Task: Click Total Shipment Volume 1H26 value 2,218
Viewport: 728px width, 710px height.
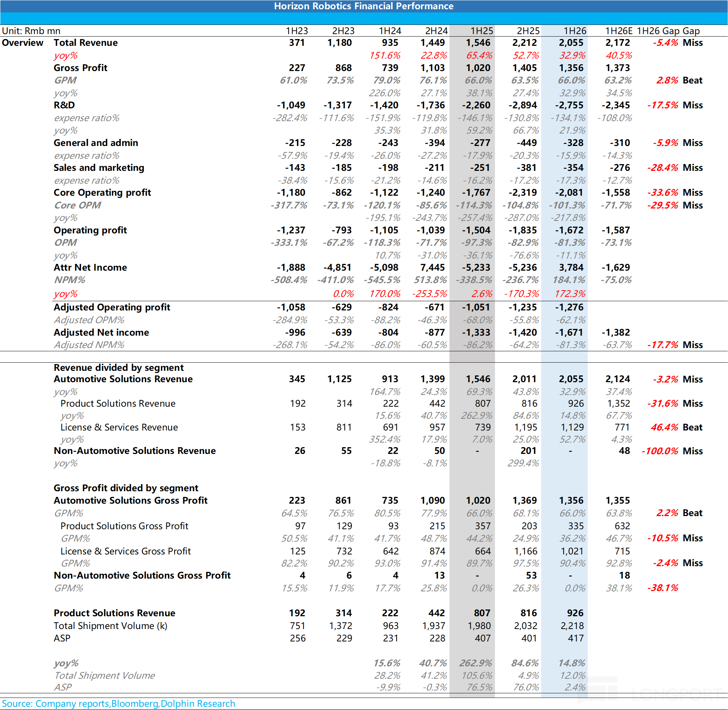Action: coord(571,626)
